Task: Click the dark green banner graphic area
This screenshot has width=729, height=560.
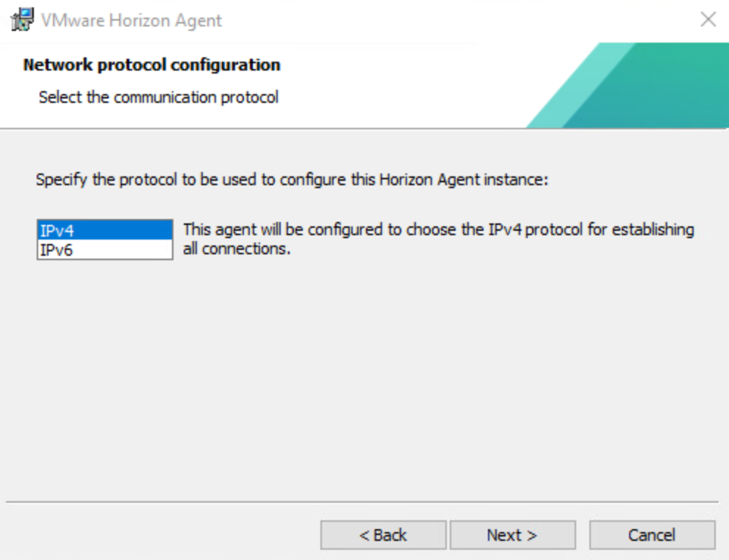Action: pos(661,88)
